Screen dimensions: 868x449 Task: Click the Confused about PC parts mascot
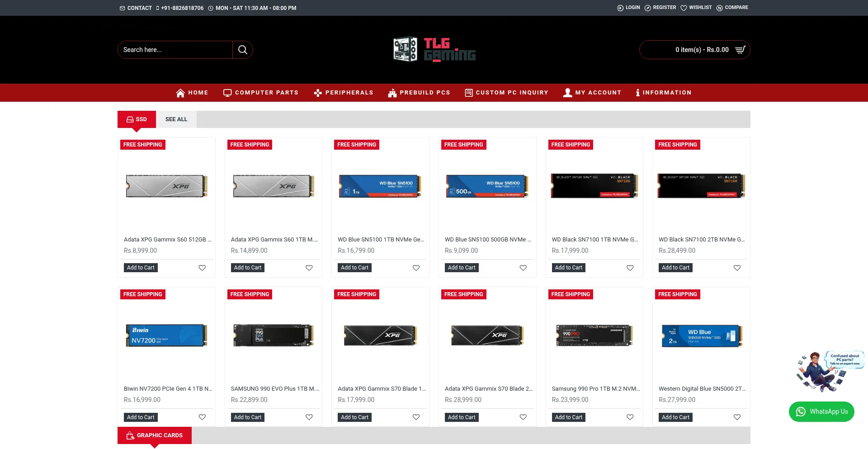[x=830, y=371]
